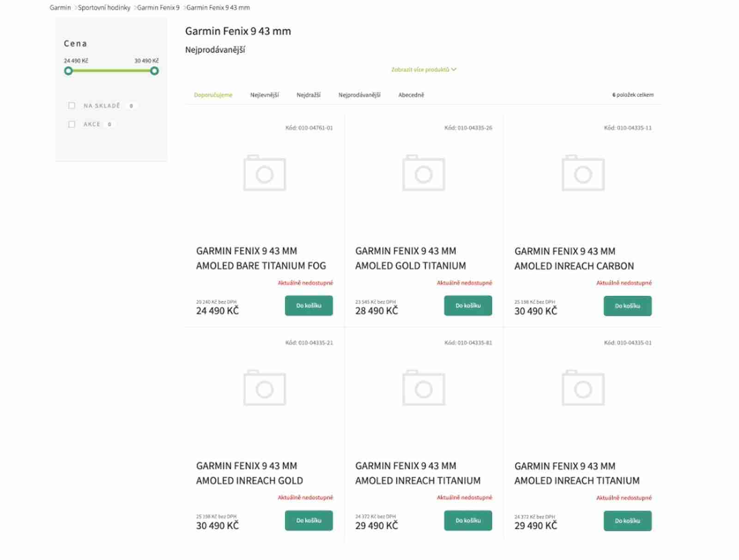
Task: Open Inreach Titanium title for code 010-04335-81
Action: coord(418,473)
